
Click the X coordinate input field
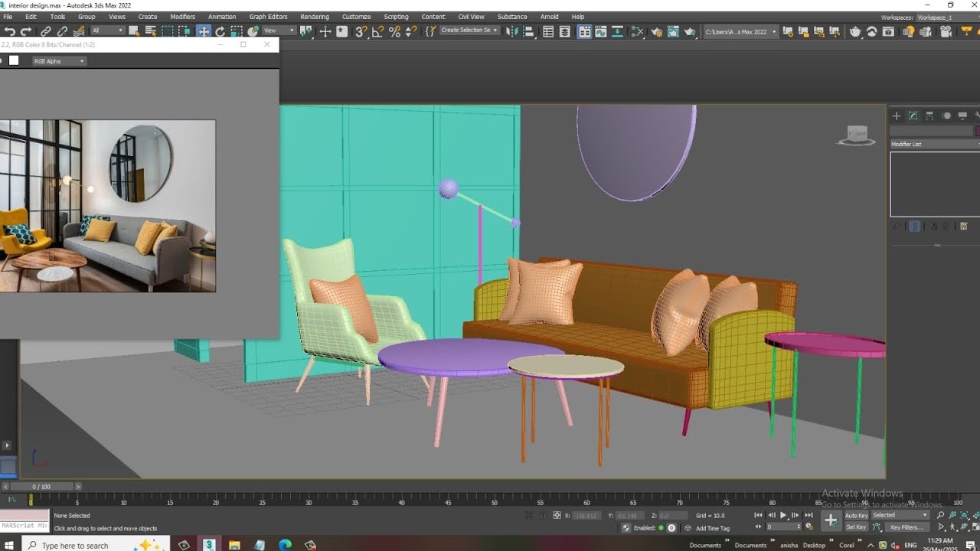tap(586, 515)
